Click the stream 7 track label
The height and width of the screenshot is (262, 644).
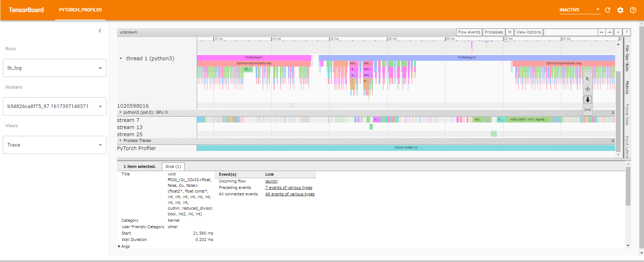[128, 120]
